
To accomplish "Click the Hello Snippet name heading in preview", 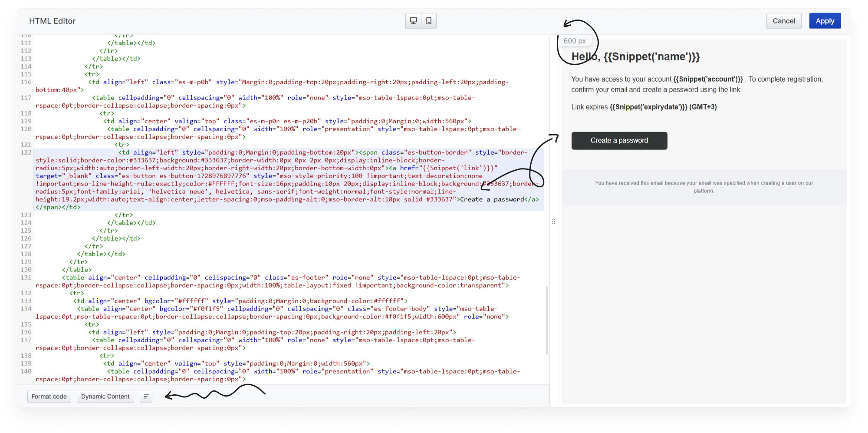I will (x=635, y=57).
